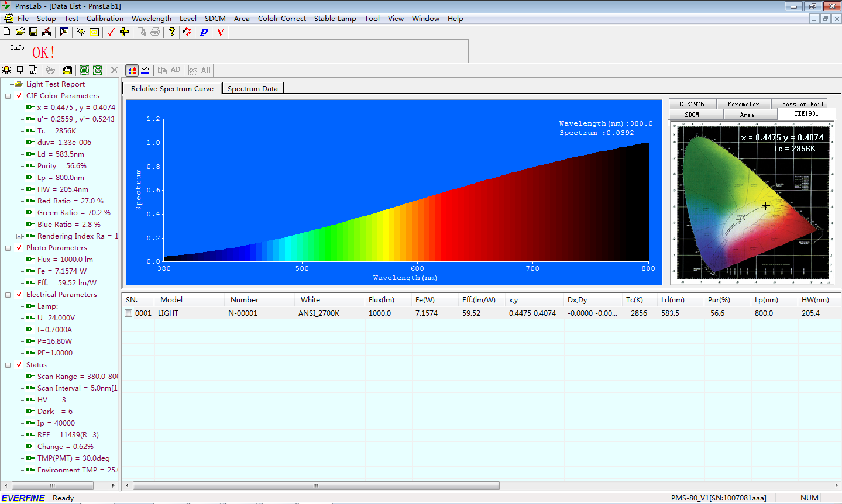Toggle the colored spectrum display button

[x=132, y=70]
